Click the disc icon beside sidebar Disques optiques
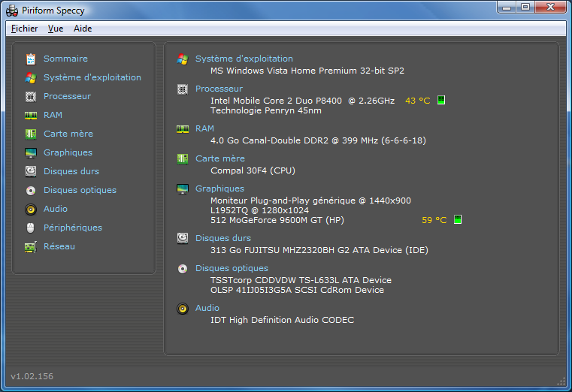 coord(31,191)
